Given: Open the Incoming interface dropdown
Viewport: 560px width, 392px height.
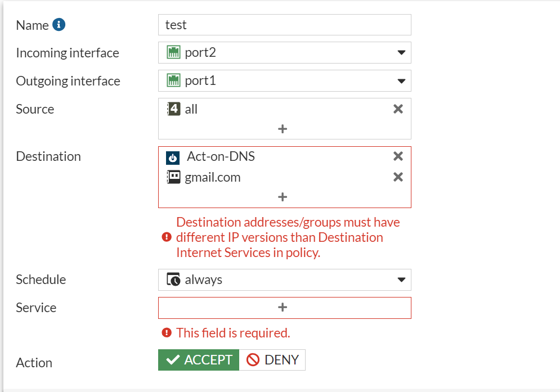Looking at the screenshot, I should [x=401, y=52].
